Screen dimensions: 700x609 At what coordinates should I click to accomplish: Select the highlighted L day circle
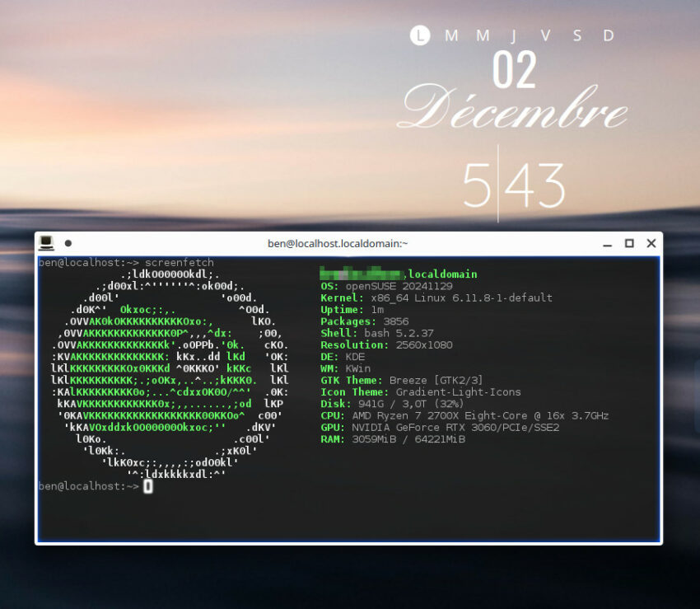(x=420, y=35)
